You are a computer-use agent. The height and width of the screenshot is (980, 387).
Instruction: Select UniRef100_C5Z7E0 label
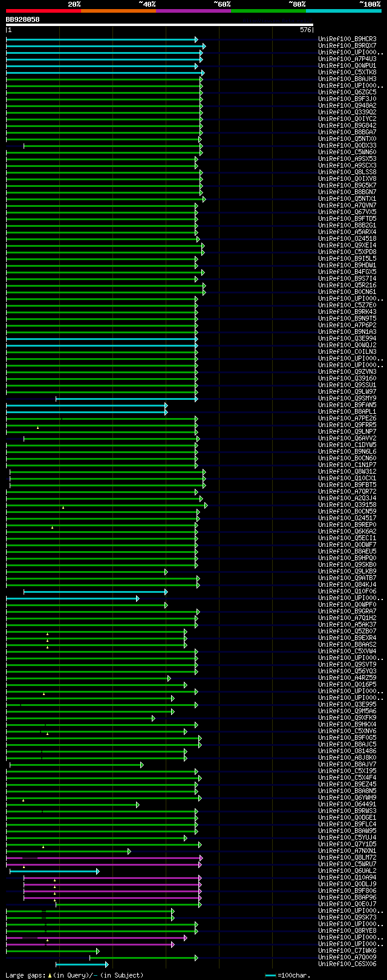tap(347, 305)
